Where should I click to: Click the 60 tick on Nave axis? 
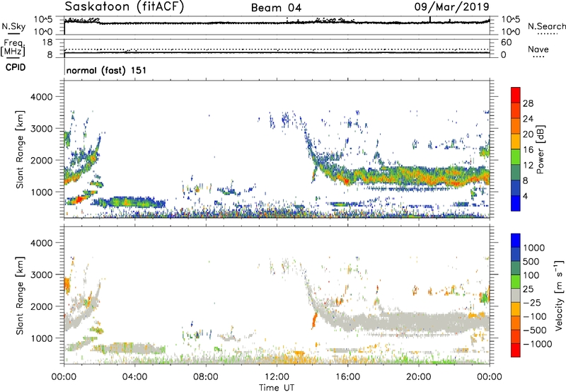click(506, 42)
